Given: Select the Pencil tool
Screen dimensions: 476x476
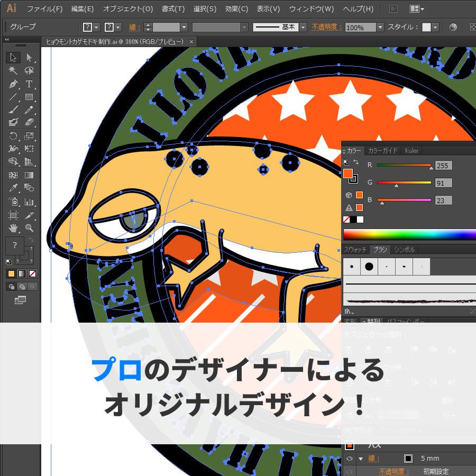Looking at the screenshot, I should [29, 109].
